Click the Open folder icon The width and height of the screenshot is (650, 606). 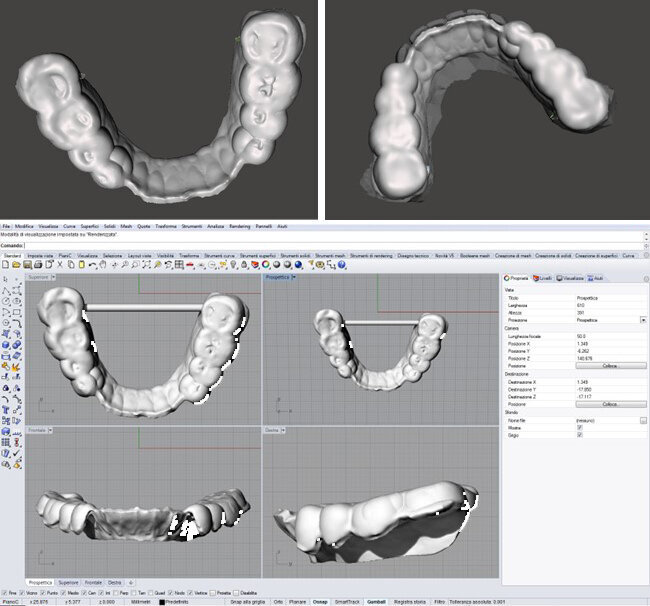[x=16, y=263]
